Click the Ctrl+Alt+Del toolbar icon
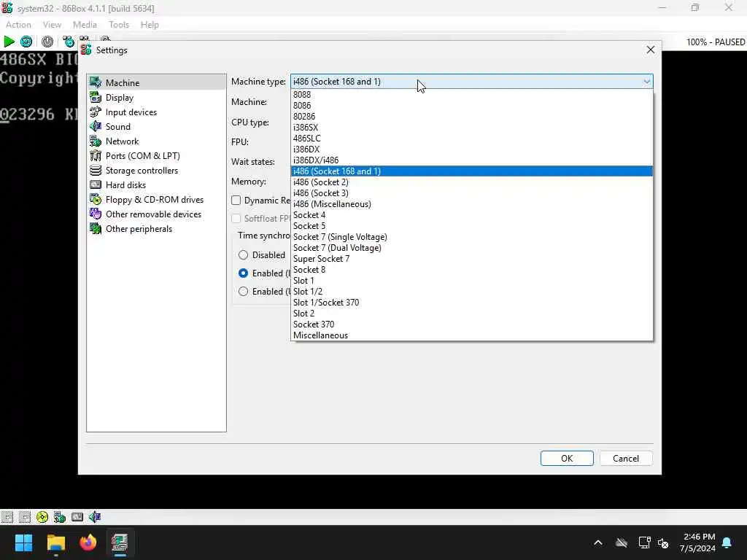Image resolution: width=747 pixels, height=560 pixels. click(68, 42)
